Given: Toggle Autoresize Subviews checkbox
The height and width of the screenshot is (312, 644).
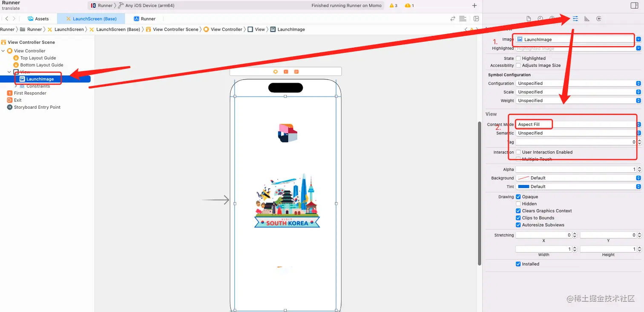Looking at the screenshot, I should 518,225.
